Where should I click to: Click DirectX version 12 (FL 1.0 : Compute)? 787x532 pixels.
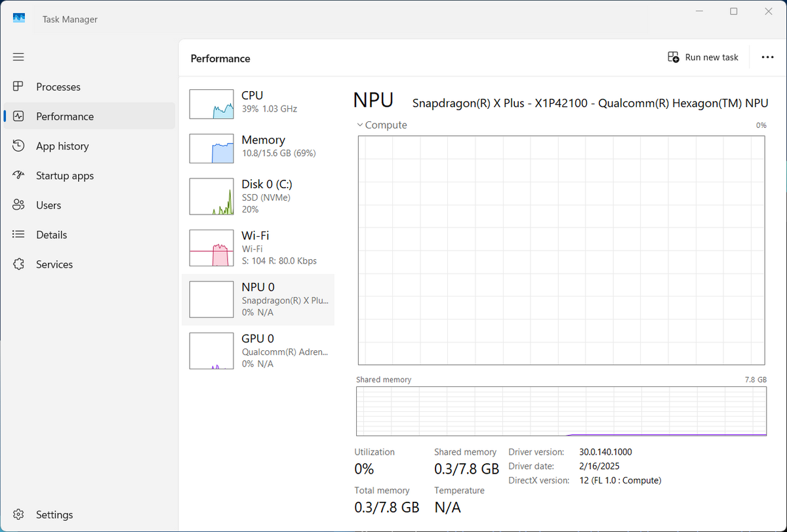point(620,480)
